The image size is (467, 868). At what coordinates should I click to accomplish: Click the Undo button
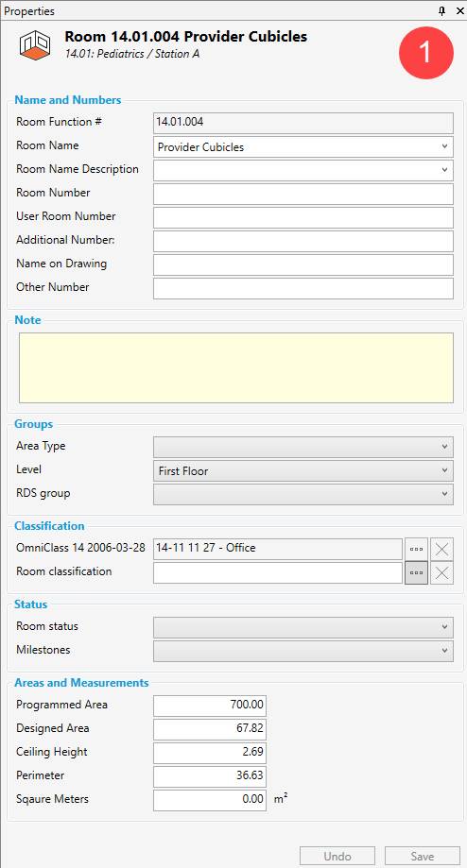[337, 857]
